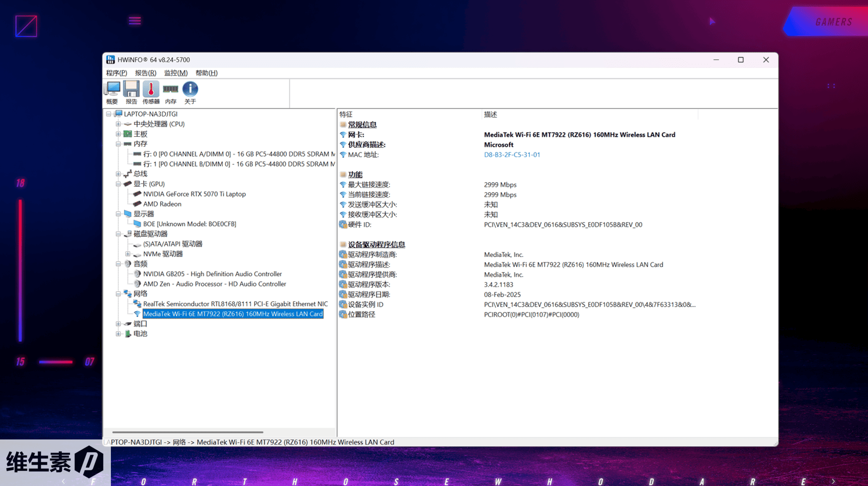Collapse the 内存 memory tree node

118,144
